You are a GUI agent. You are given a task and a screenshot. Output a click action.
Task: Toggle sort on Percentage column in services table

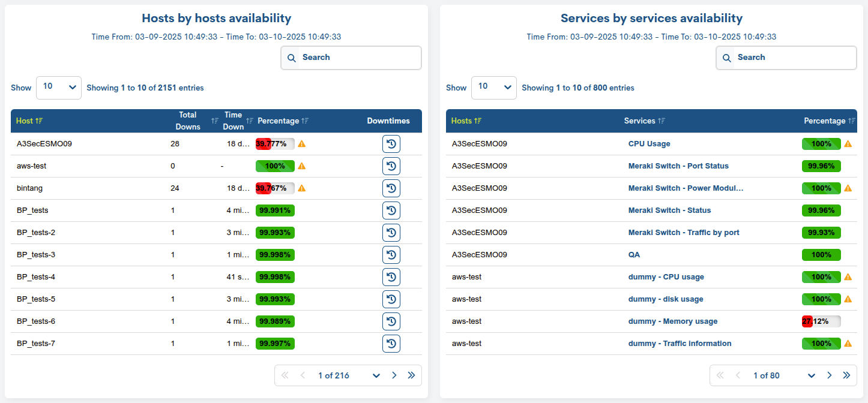point(853,121)
